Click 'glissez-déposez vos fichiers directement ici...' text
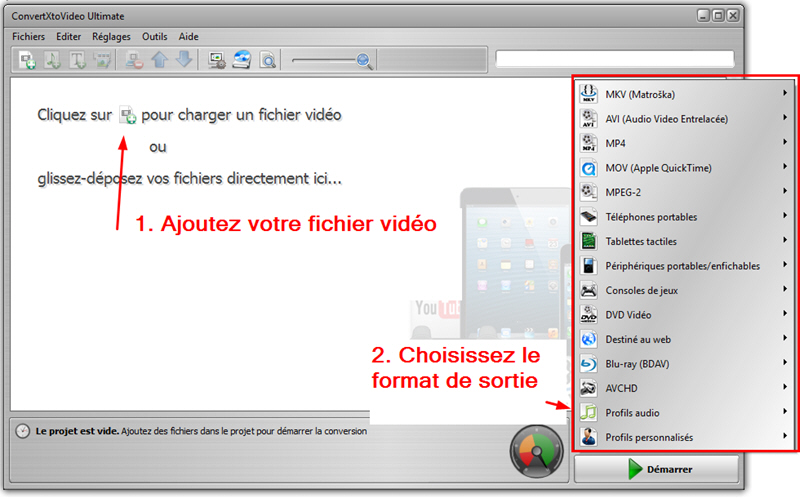Image resolution: width=800 pixels, height=498 pixels. [190, 179]
